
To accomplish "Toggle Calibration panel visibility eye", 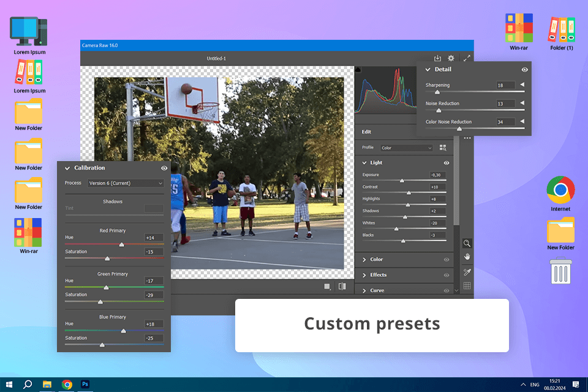I will (164, 168).
